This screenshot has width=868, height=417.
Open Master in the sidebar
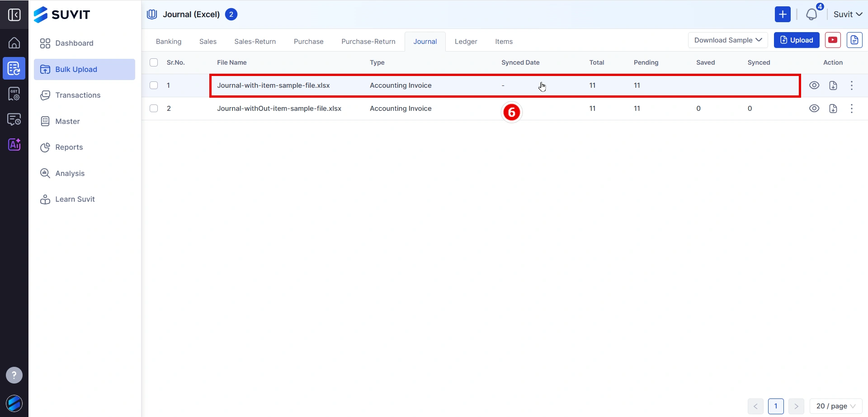click(85, 121)
